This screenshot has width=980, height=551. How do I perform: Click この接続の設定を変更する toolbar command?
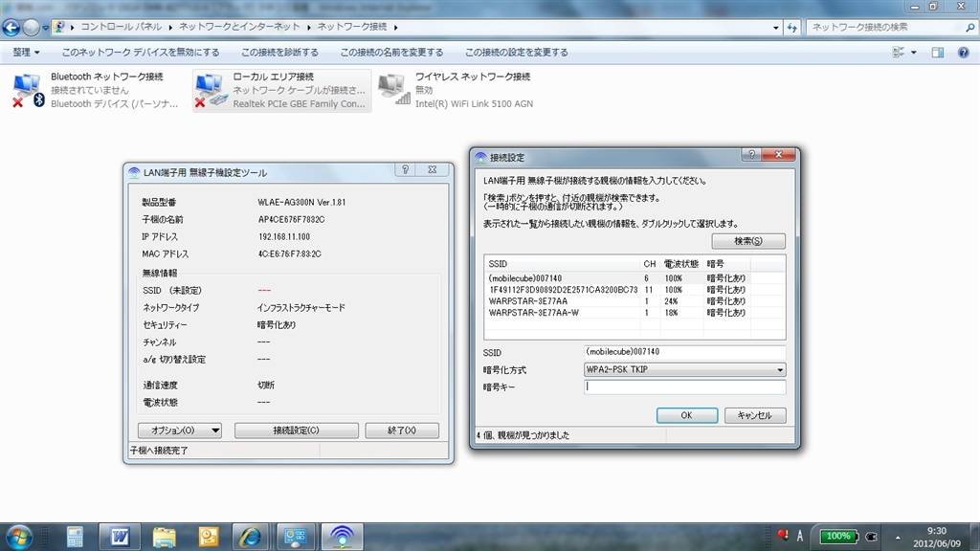516,53
